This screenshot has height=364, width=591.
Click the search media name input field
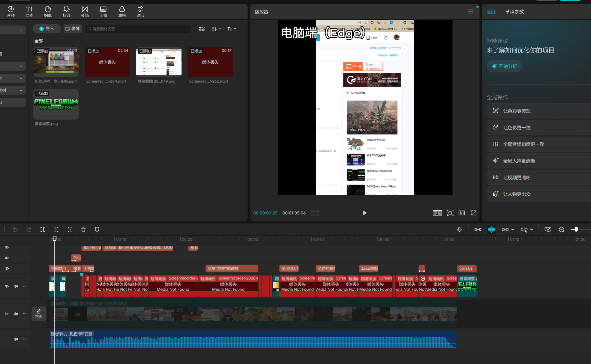click(x=138, y=29)
